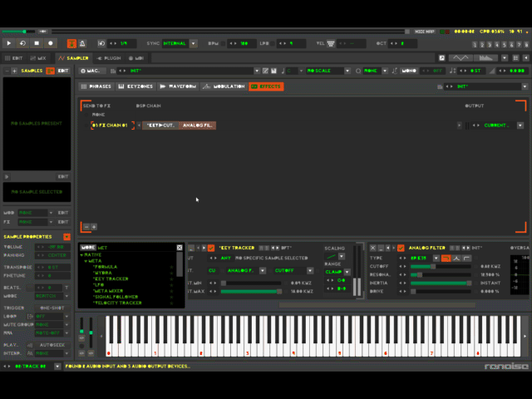Open the Waveform section
Screen dimensions: 532x399
click(178, 86)
